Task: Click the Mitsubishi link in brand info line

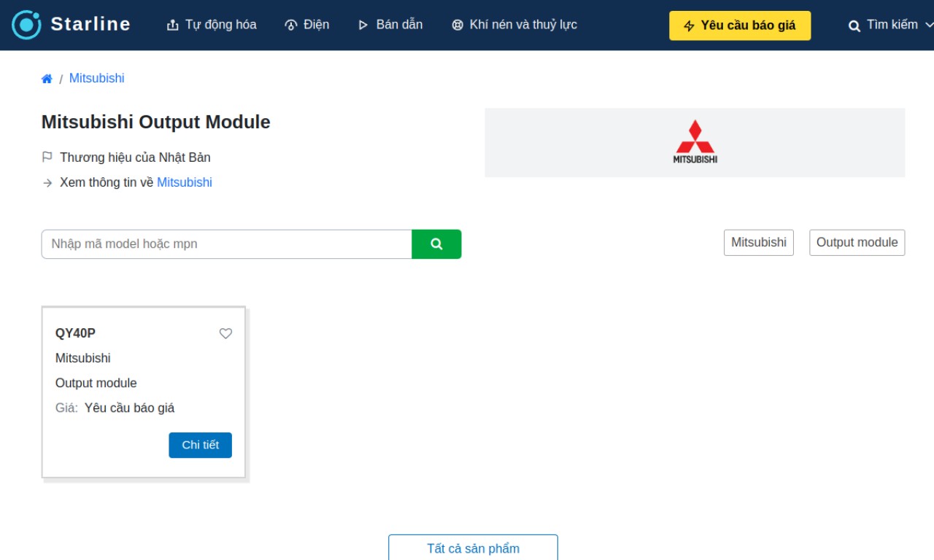Action: click(185, 182)
